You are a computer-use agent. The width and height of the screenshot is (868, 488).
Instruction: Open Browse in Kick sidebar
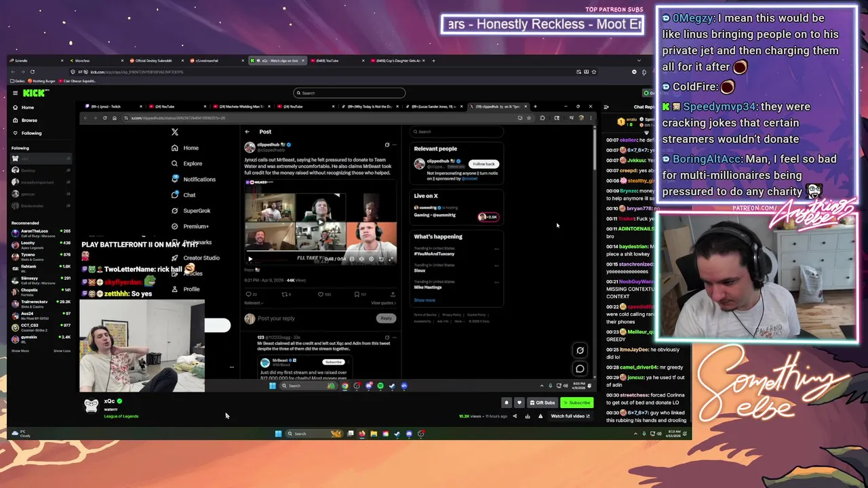[x=29, y=120]
